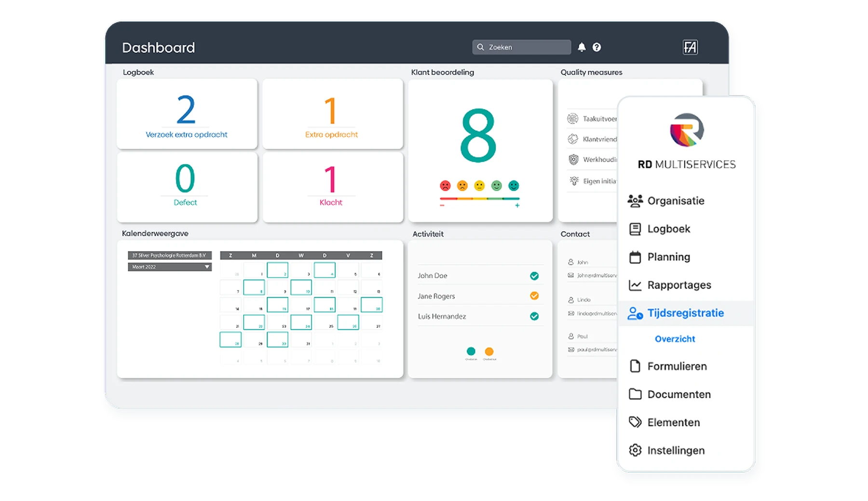Click the Rapportages chart icon
Screen dimensions: 868x501
point(635,285)
